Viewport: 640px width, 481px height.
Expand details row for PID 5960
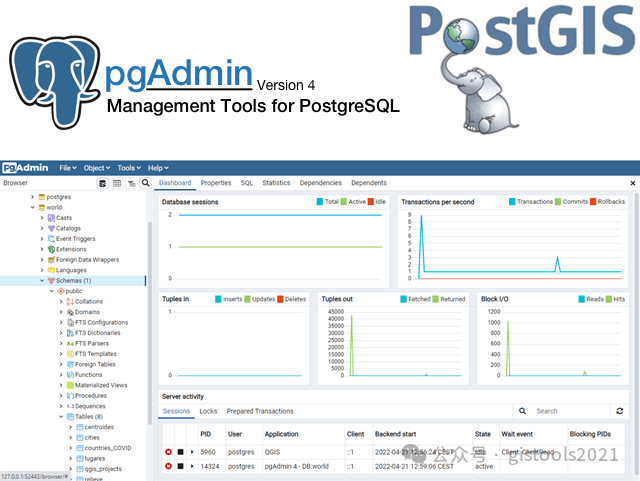click(192, 452)
